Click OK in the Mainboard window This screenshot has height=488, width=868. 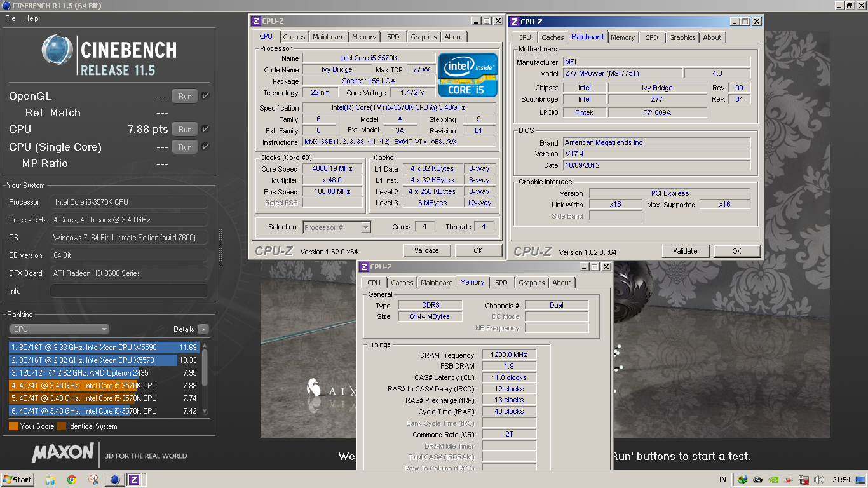point(736,251)
